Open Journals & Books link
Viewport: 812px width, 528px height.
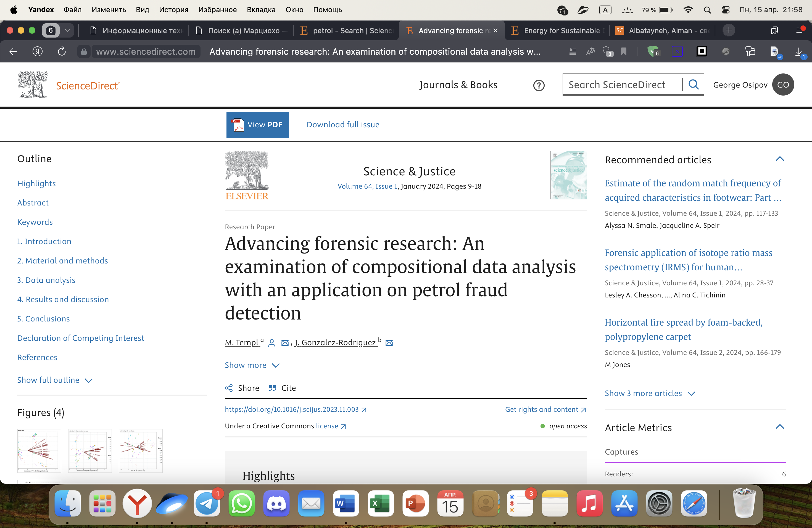[x=458, y=85]
